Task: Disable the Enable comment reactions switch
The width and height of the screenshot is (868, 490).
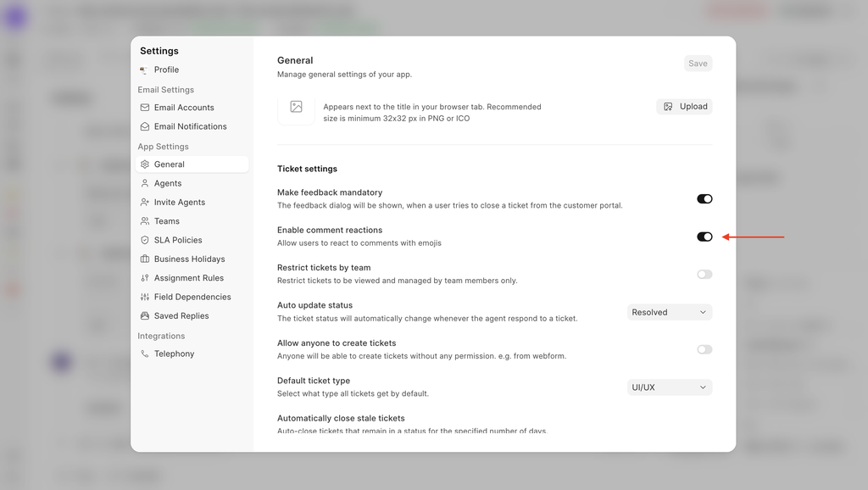Action: 704,237
